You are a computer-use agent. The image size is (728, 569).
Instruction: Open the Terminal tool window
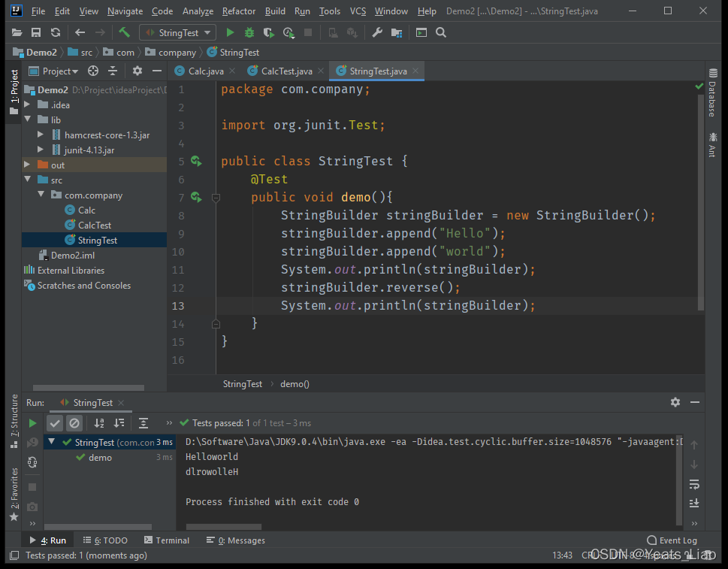pos(167,540)
